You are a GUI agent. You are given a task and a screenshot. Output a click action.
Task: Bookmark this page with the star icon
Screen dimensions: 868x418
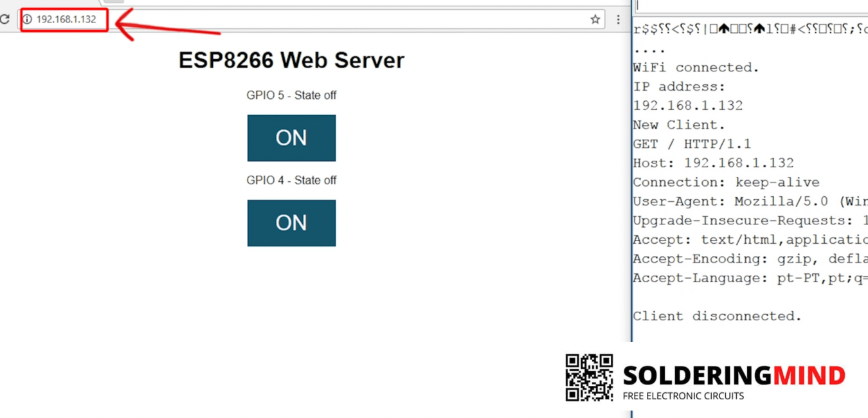click(595, 19)
